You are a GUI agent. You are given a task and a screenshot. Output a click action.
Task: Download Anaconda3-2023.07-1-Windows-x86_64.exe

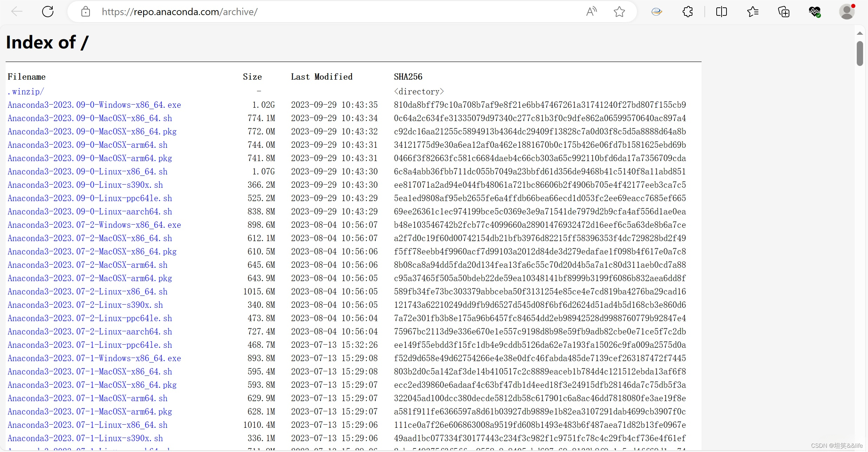94,358
